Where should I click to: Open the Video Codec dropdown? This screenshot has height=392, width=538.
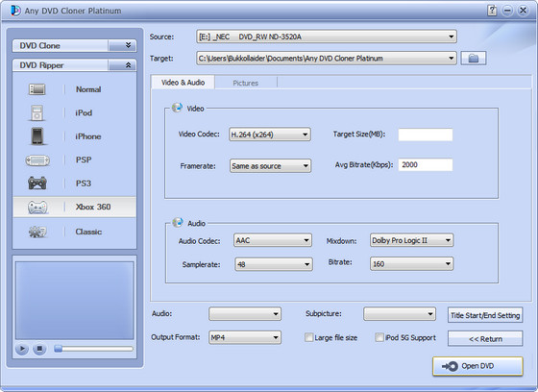tap(270, 135)
